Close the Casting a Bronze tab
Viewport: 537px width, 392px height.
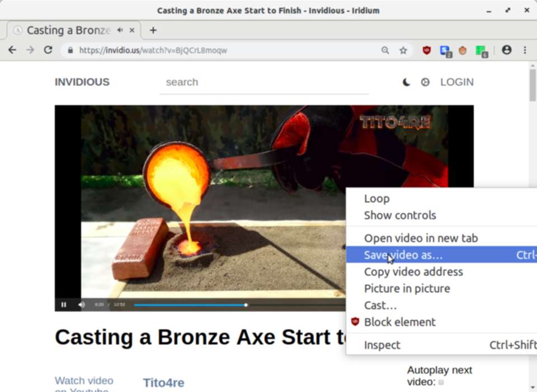[132, 30]
